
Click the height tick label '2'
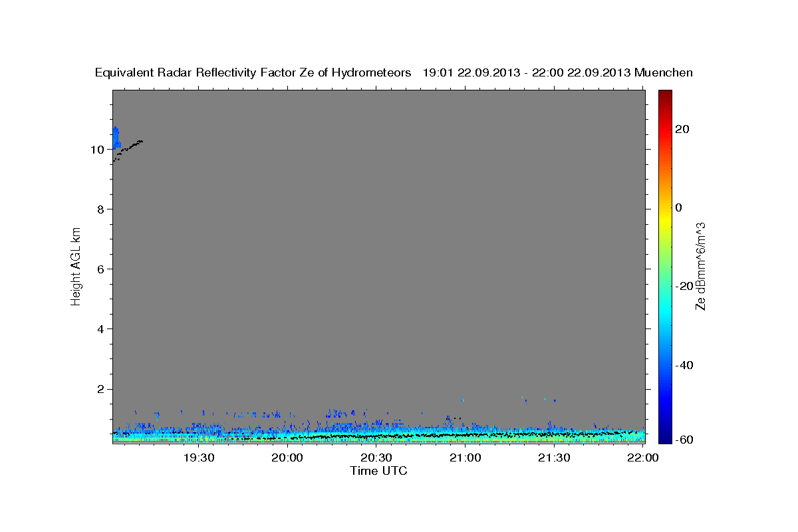pyautogui.click(x=100, y=389)
